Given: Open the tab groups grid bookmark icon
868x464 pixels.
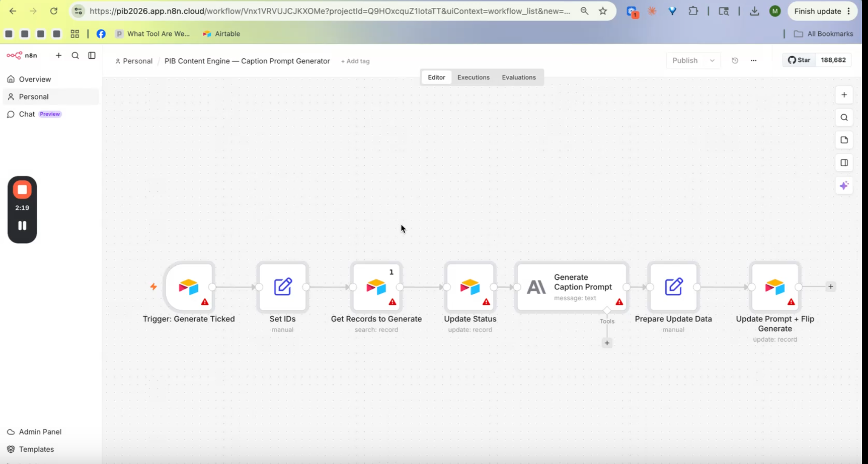Looking at the screenshot, I should tap(75, 34).
